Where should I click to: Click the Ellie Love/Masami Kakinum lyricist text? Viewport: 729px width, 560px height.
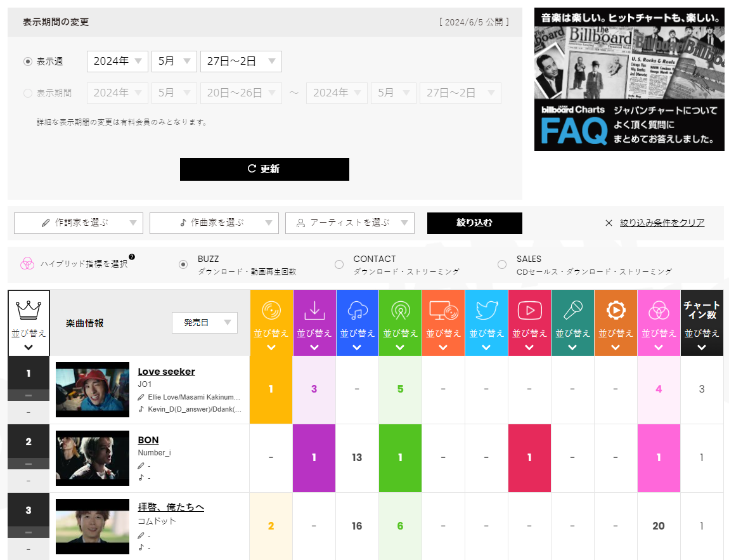pos(194,397)
